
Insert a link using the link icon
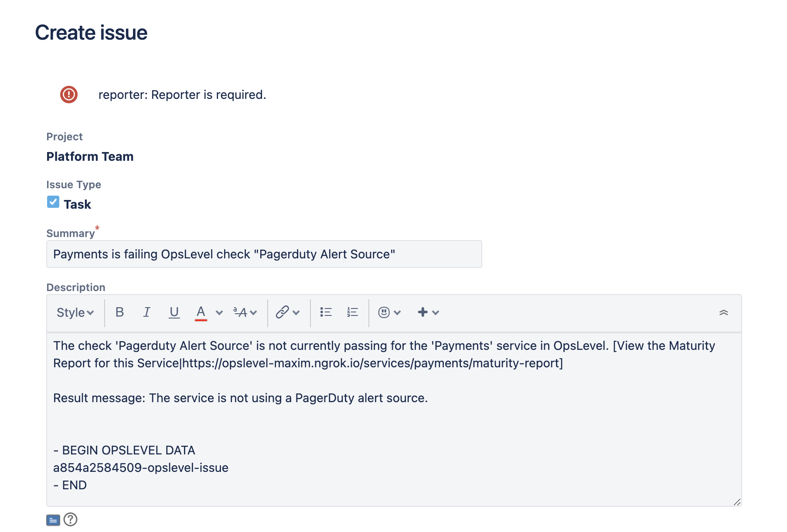click(283, 312)
